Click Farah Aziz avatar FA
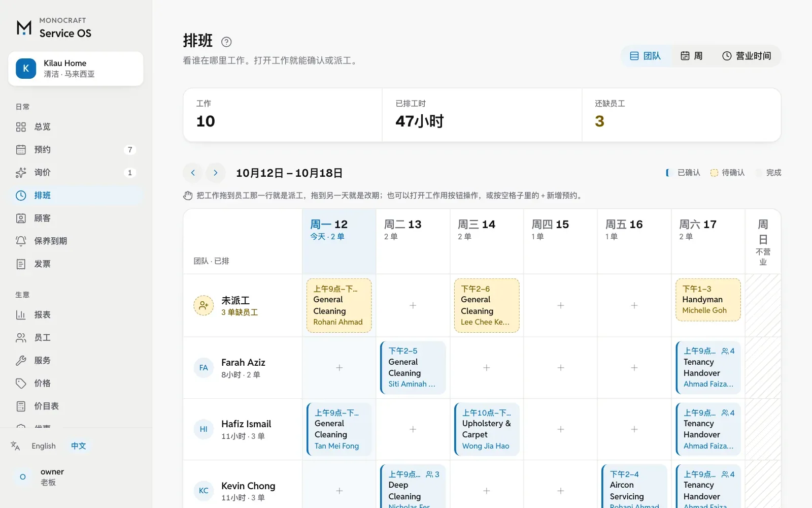This screenshot has height=508, width=812. point(204,368)
